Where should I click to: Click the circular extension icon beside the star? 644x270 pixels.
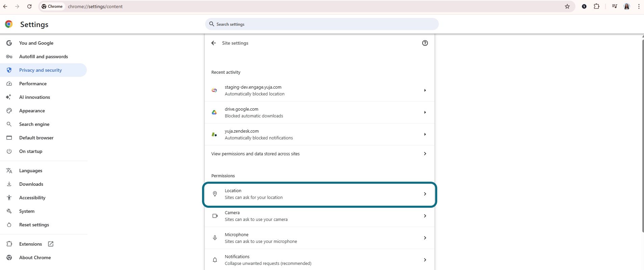584,6
